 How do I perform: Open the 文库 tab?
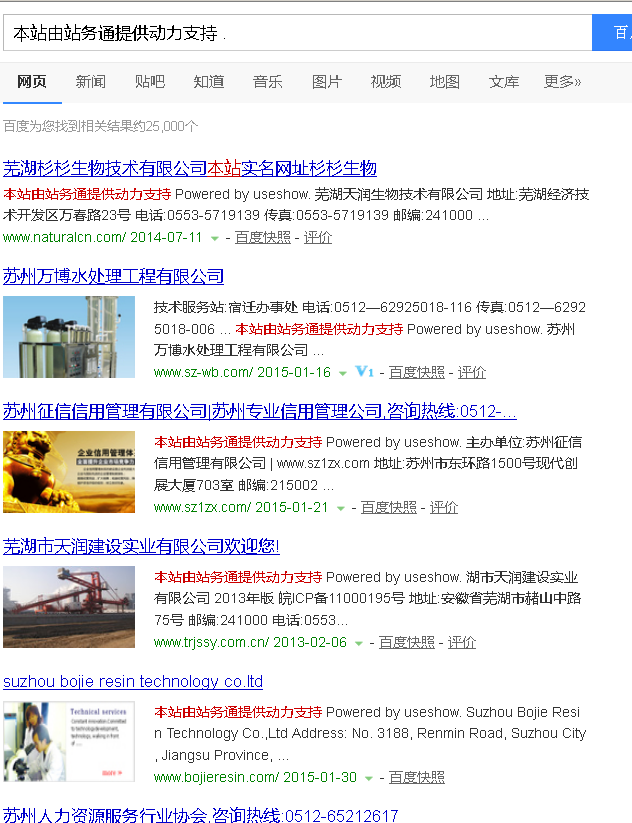(504, 82)
